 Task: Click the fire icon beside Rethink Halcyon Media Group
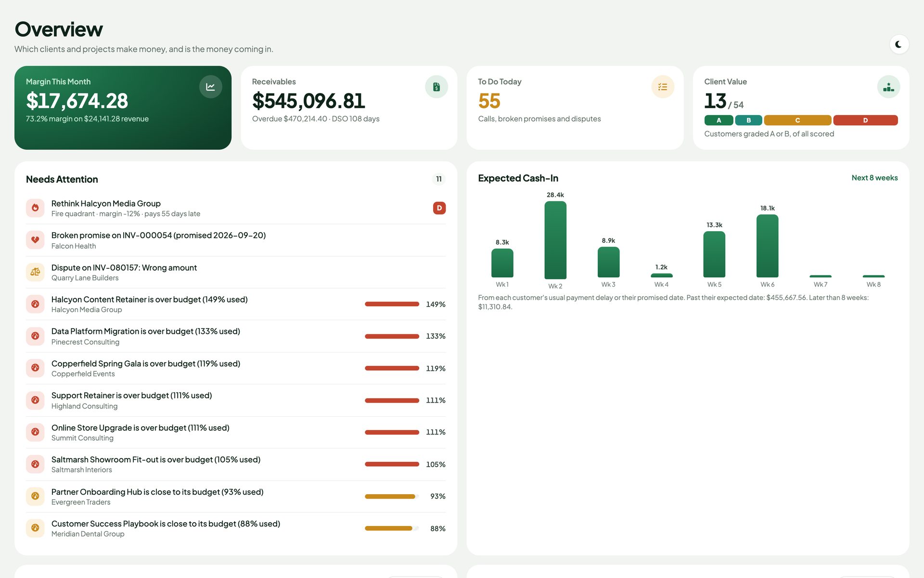click(35, 208)
